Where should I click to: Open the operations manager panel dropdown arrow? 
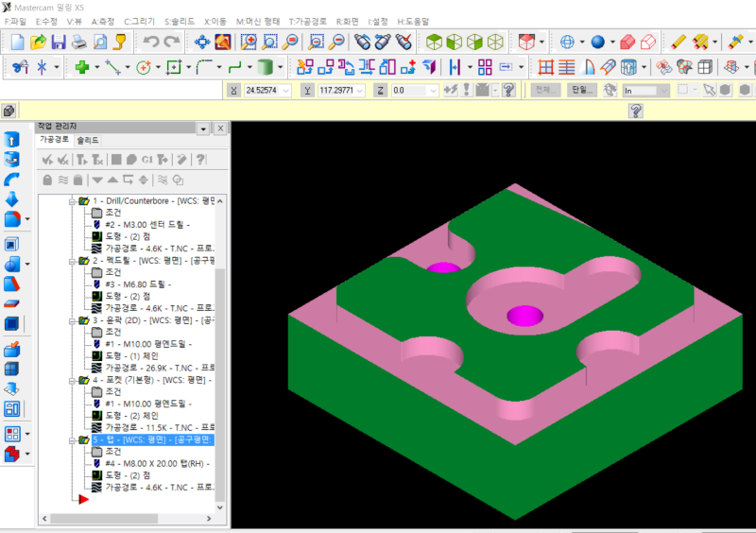pyautogui.click(x=203, y=128)
